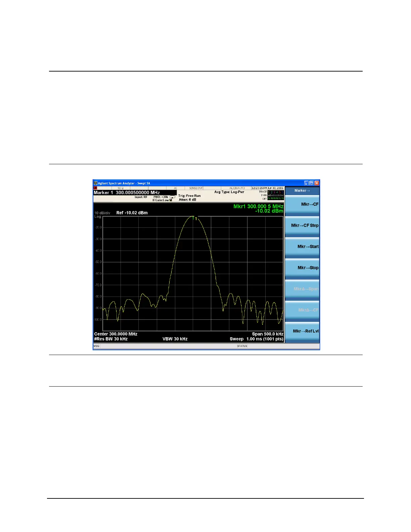Click the Atten: 6 dB text

pos(187,200)
